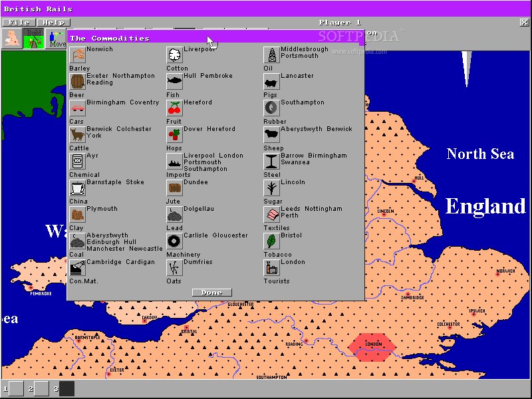Click Exeter city marker on map
The image size is (532, 399).
pyautogui.click(x=108, y=374)
